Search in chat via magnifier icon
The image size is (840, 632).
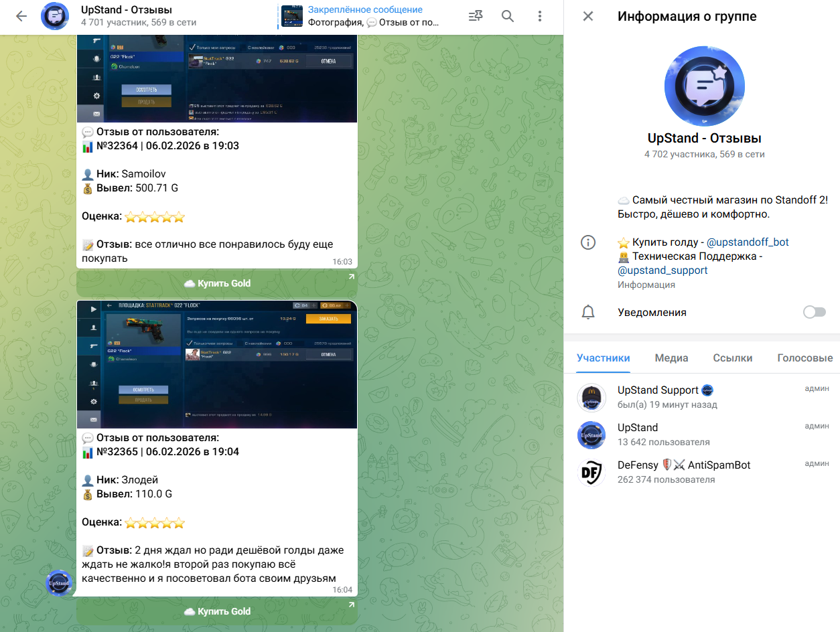coord(508,17)
